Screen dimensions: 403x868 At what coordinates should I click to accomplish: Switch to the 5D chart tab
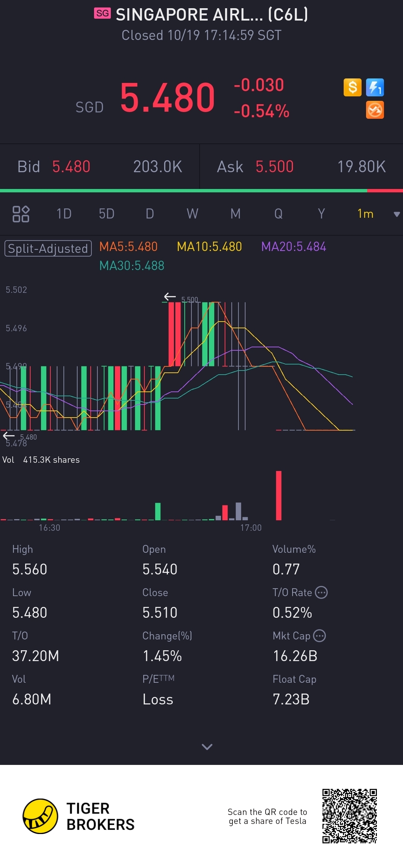(107, 214)
